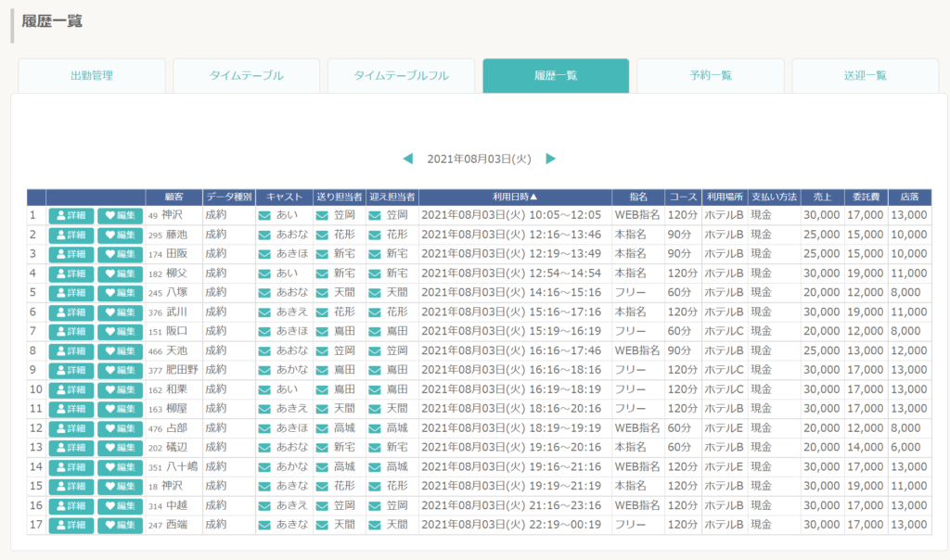Click mail icon beside 送り担当者 高城 in row 12

pos(322,428)
